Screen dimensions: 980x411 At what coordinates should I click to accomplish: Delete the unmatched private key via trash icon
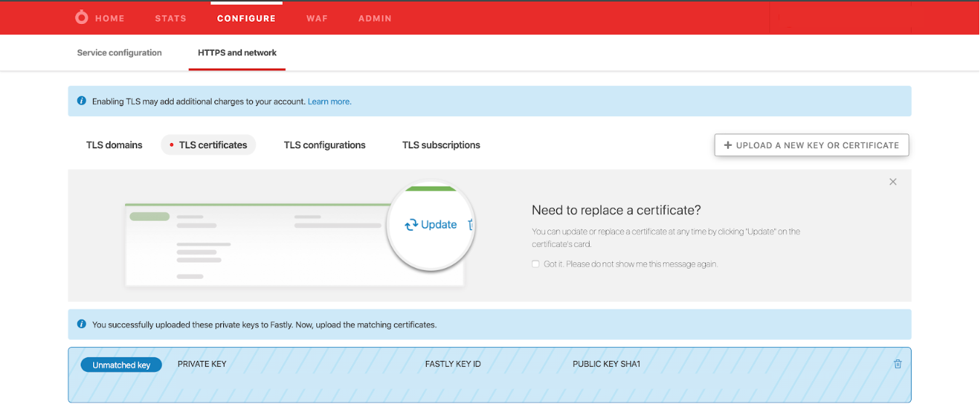click(x=897, y=364)
